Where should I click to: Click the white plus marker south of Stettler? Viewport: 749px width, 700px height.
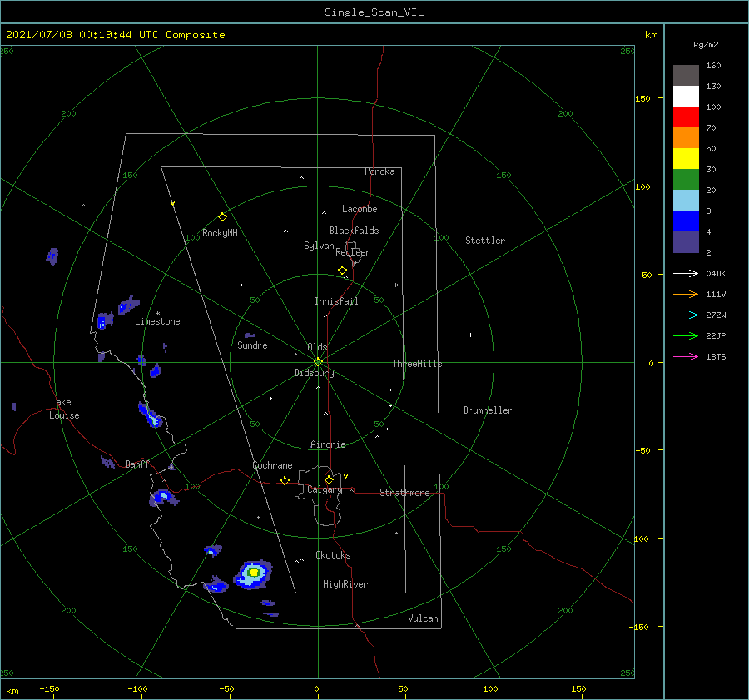pos(470,335)
